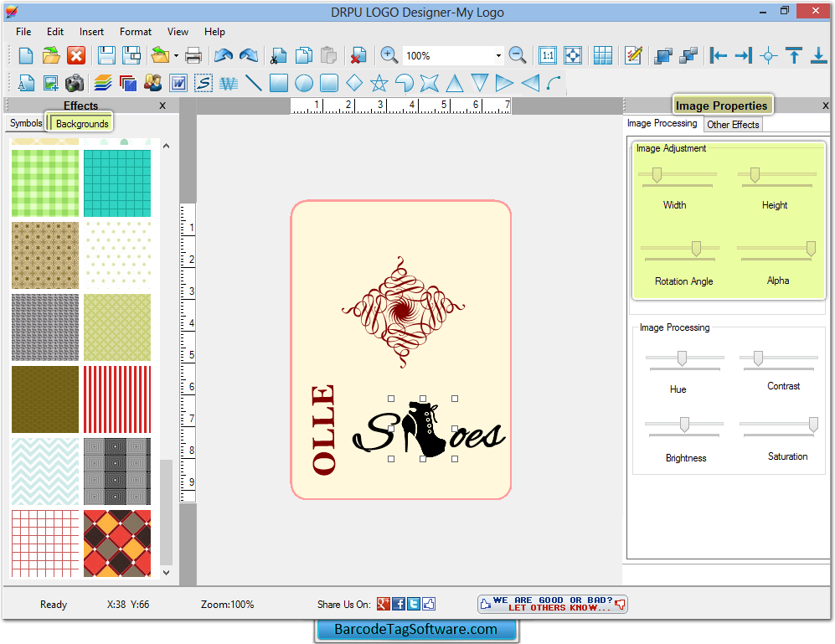Close the Image Properties panel
The width and height of the screenshot is (835, 644).
click(826, 106)
